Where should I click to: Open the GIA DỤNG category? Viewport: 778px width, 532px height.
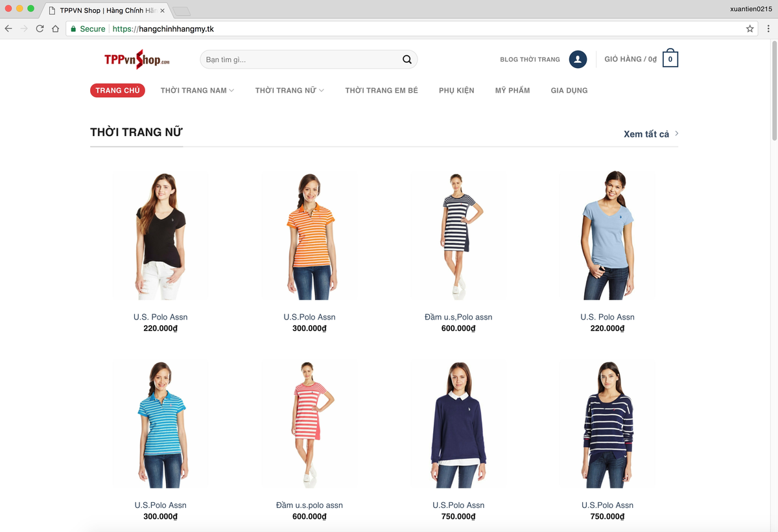point(569,90)
